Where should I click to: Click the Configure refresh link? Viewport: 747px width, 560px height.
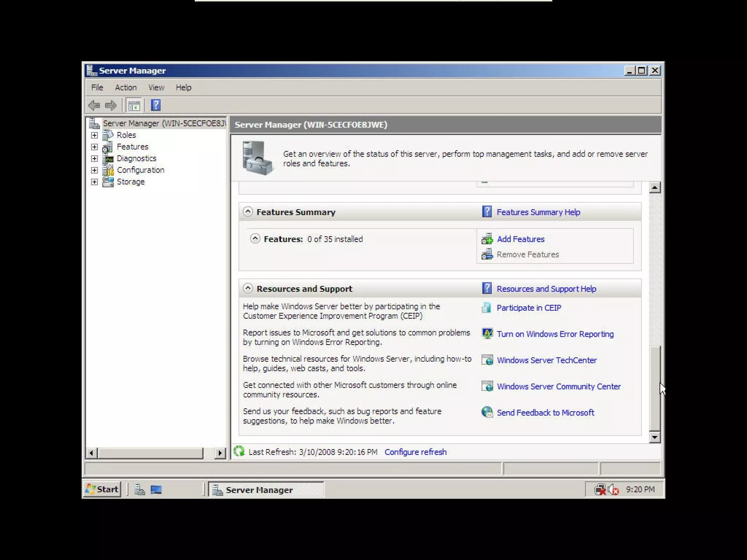point(415,452)
